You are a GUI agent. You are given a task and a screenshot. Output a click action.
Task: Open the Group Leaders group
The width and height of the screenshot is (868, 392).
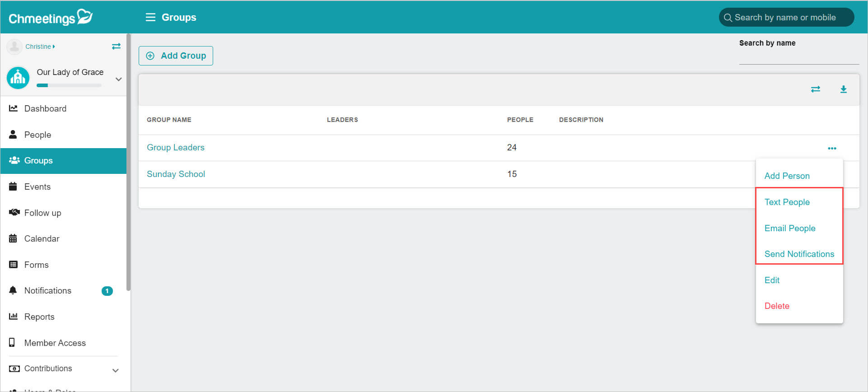pos(176,148)
